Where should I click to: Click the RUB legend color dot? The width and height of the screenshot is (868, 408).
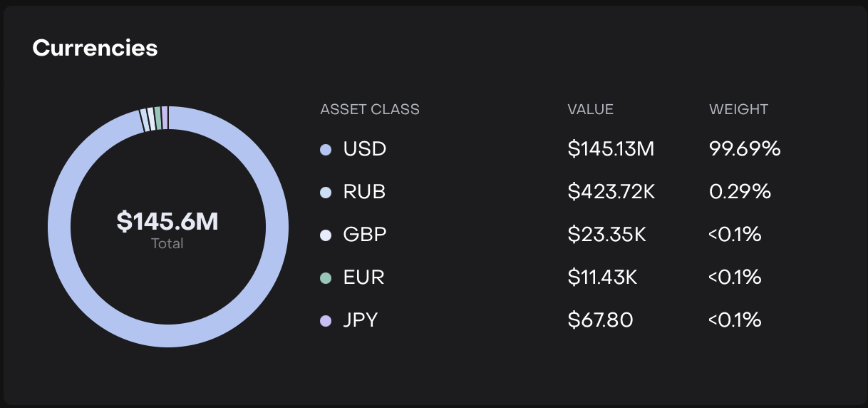coord(326,193)
